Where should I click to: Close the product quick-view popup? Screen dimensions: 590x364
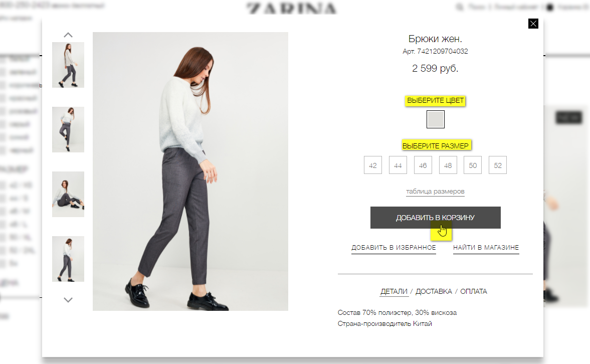[x=533, y=24]
